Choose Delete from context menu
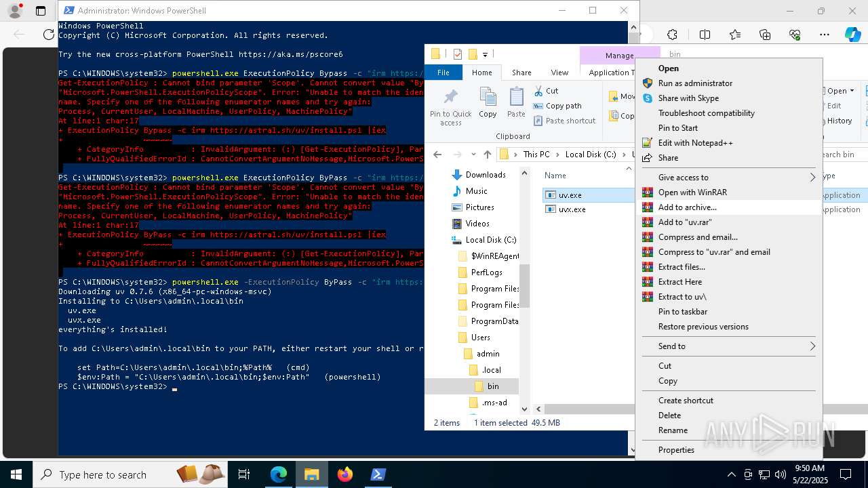The image size is (868, 488). coord(729,415)
